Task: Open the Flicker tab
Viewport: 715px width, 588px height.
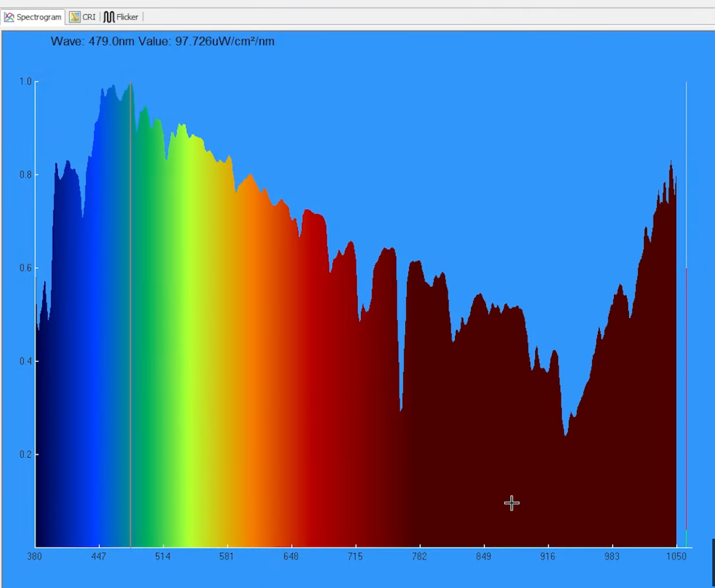Action: (x=121, y=17)
